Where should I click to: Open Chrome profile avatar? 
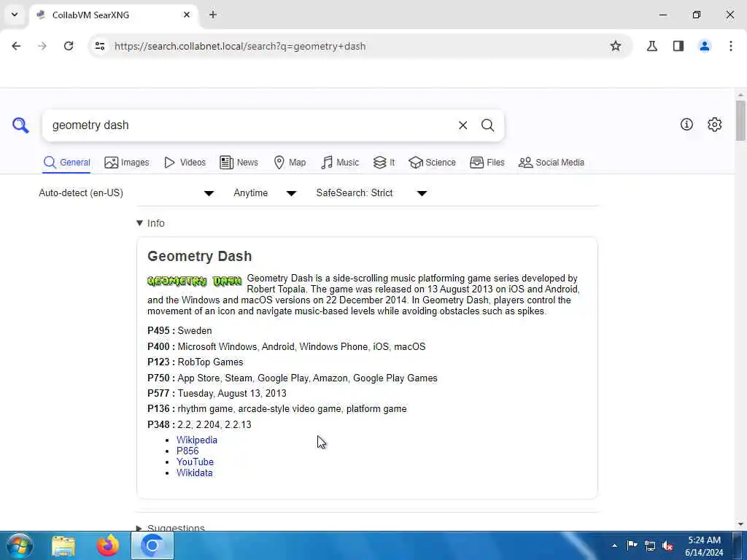pos(705,46)
